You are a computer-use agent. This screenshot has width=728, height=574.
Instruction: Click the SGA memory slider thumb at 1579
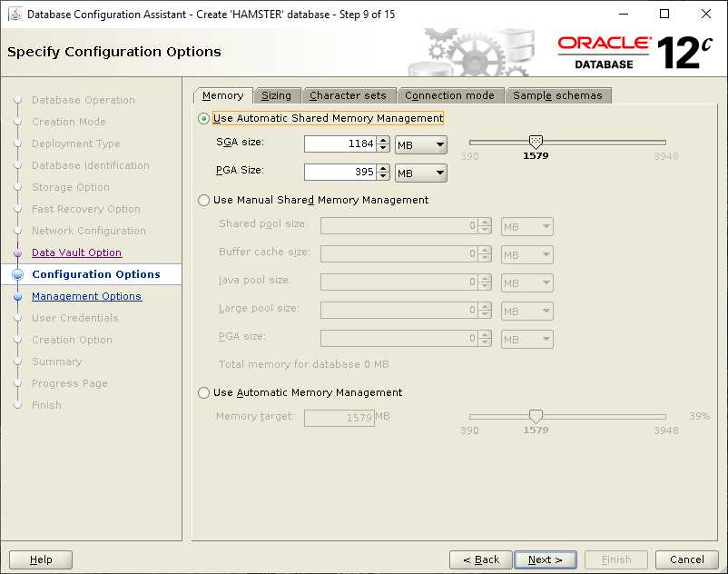[536, 141]
